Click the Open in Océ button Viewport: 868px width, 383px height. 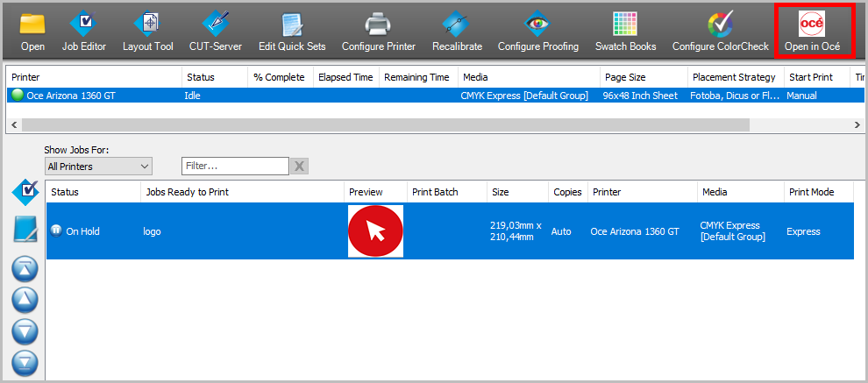click(x=812, y=31)
